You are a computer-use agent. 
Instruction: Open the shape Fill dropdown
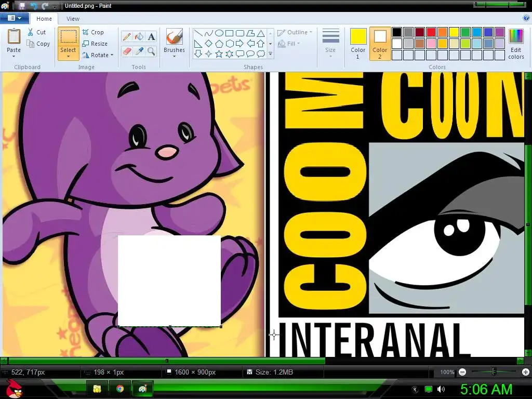coord(289,44)
